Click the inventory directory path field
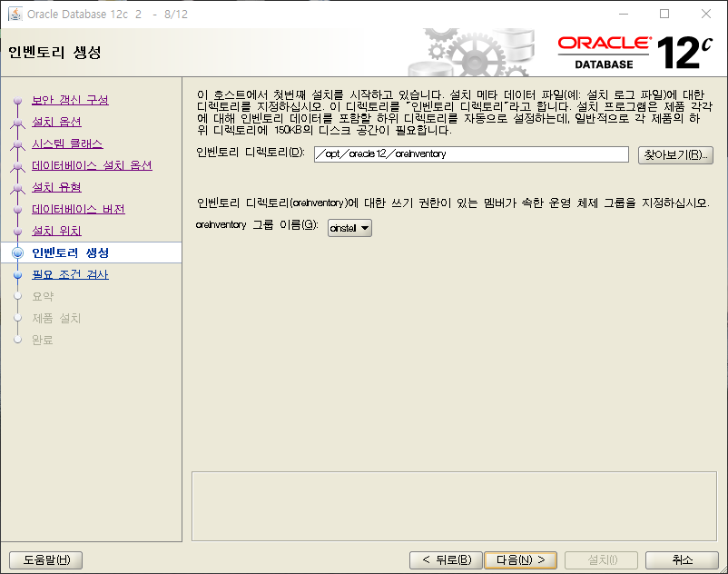Image resolution: width=728 pixels, height=574 pixels. (471, 154)
